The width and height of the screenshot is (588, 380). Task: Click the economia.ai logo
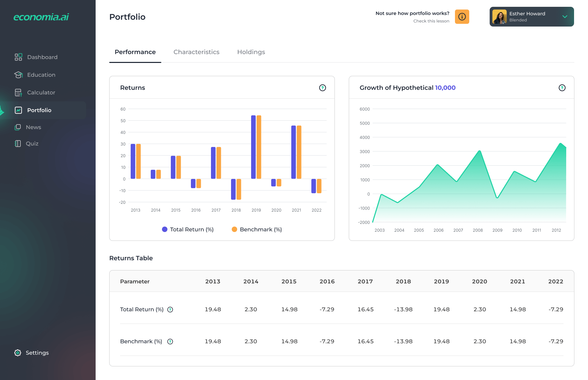[41, 17]
